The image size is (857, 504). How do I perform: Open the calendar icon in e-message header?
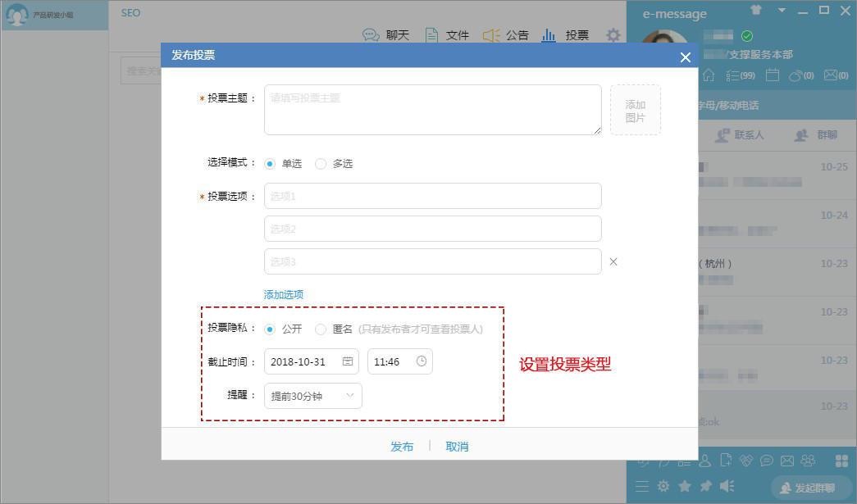(x=773, y=75)
